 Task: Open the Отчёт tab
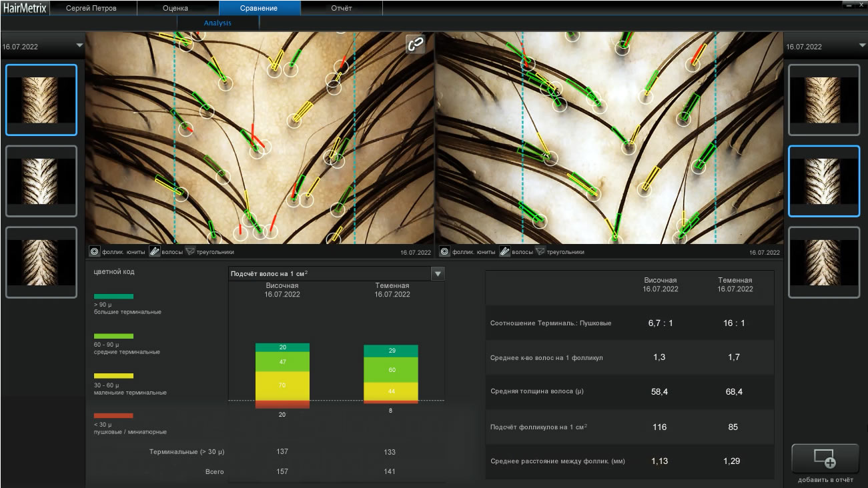(341, 8)
